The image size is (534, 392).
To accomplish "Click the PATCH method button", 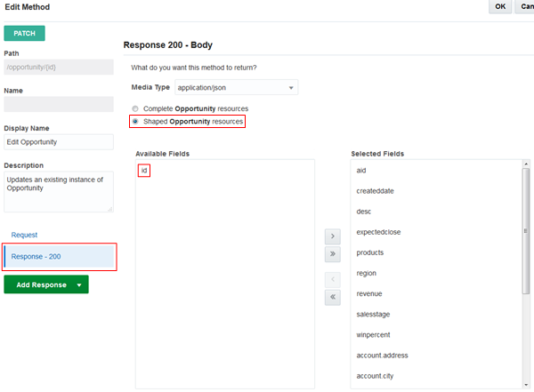I will pos(24,33).
